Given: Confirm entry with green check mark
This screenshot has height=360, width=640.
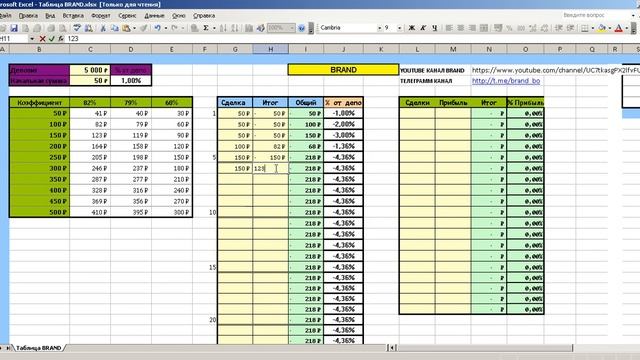Looking at the screenshot, I should click(51, 39).
